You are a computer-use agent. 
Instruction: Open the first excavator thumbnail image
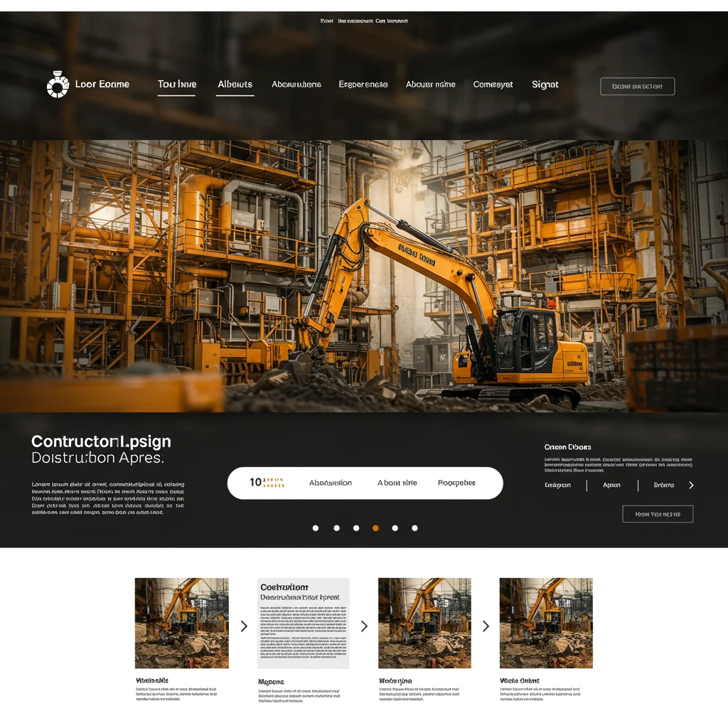(x=182, y=623)
